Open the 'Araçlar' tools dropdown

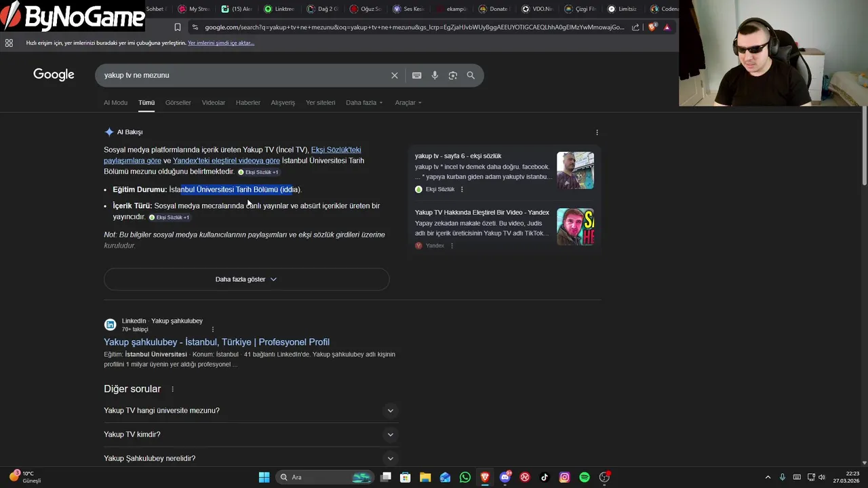tap(408, 103)
